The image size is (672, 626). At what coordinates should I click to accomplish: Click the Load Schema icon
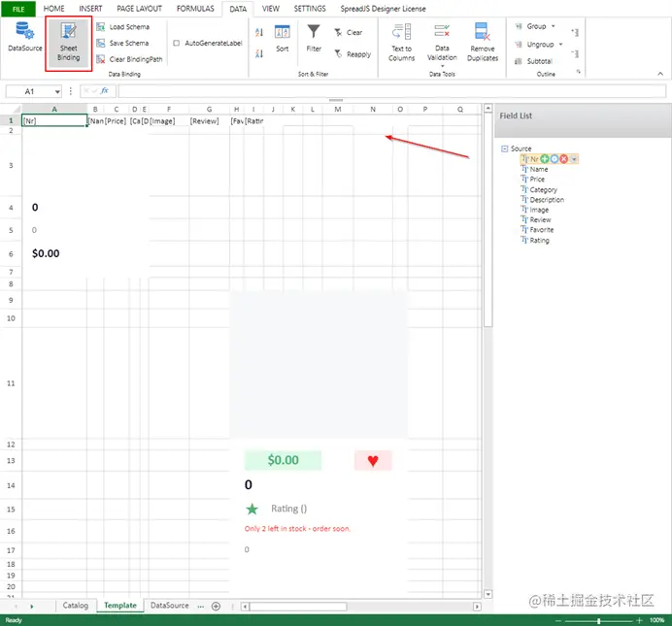(101, 27)
